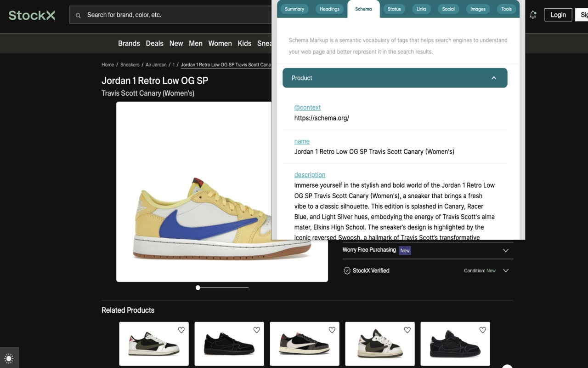
Task: Open first related product thumbnail
Action: [x=154, y=344]
